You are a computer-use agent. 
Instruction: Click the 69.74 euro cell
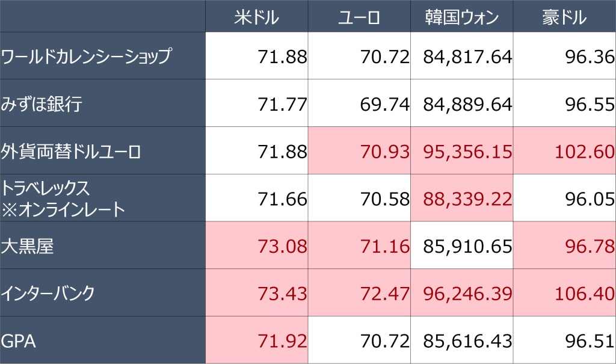pos(359,103)
